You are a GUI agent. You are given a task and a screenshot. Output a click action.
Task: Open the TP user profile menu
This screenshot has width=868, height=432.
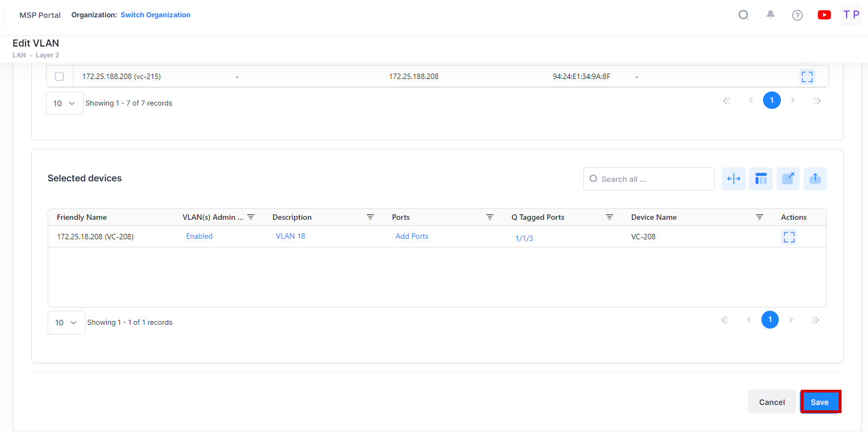click(851, 15)
